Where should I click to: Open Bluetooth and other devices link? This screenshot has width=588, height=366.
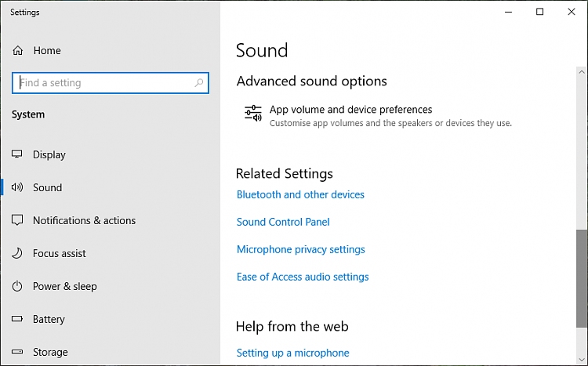[x=300, y=194]
